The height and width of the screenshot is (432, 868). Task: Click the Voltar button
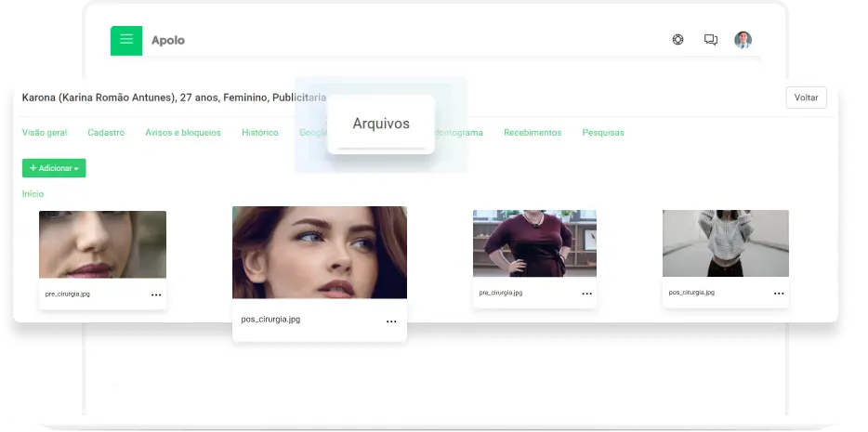[x=806, y=98]
